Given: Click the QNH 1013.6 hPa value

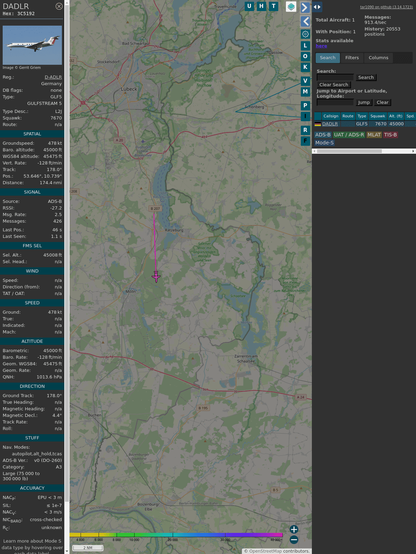Looking at the screenshot, I should [x=49, y=377].
